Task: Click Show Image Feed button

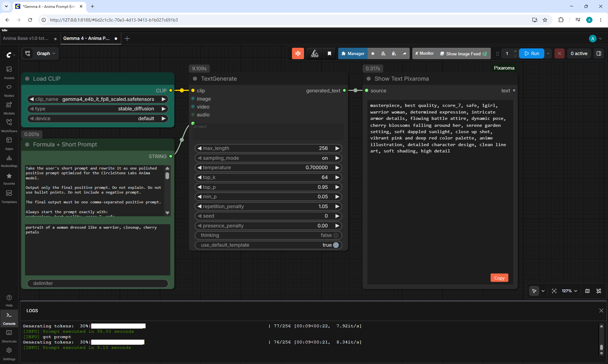Action: [x=464, y=53]
